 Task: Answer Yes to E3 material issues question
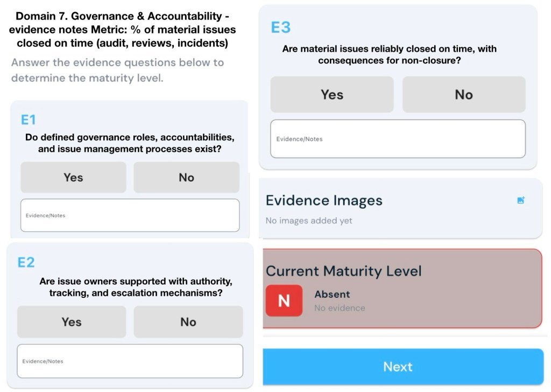tap(332, 95)
